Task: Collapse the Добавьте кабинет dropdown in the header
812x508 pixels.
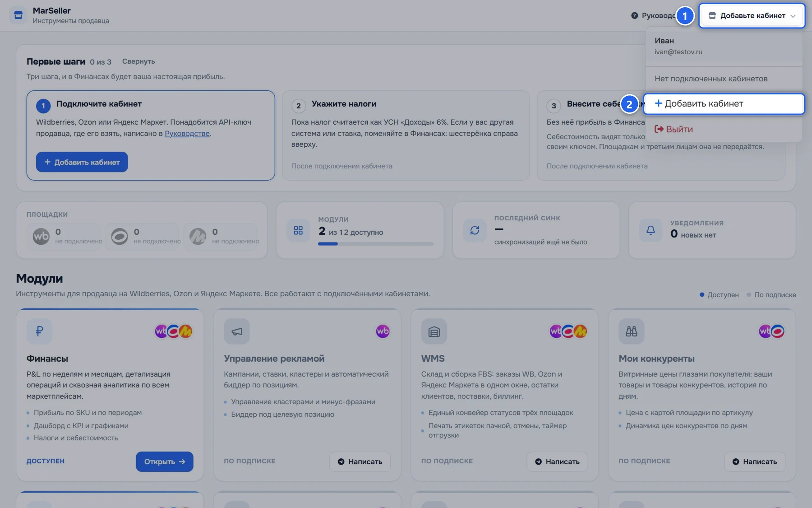Action: [752, 16]
